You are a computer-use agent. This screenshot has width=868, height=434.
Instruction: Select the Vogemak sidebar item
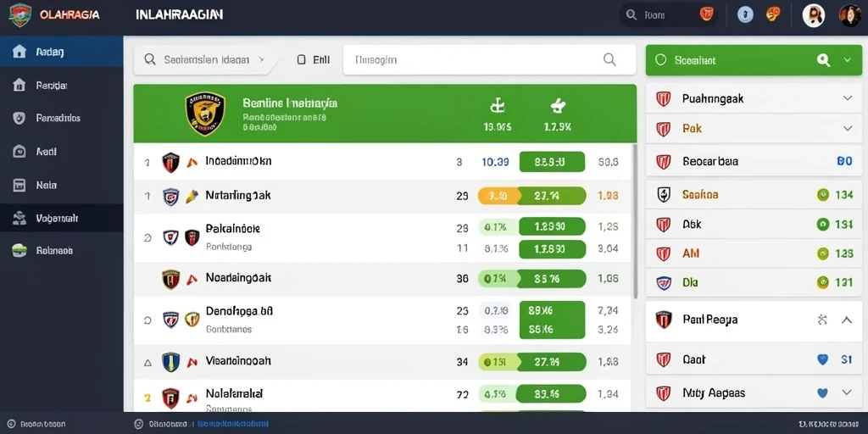pyautogui.click(x=61, y=218)
